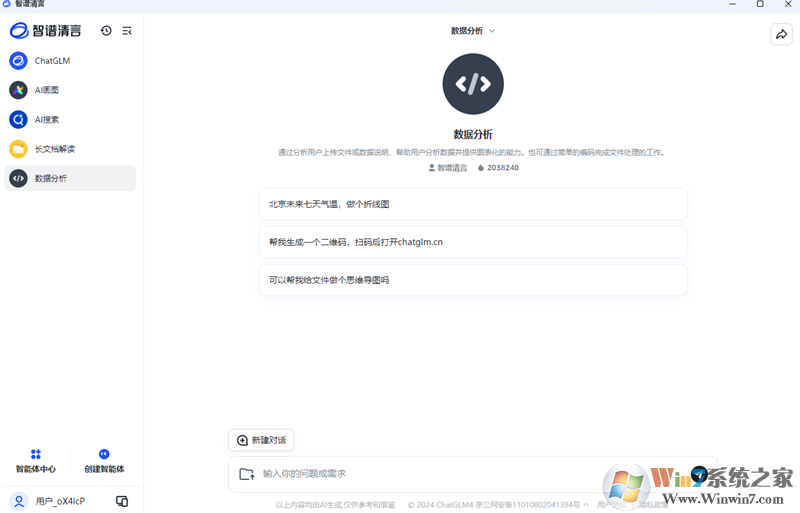Open 智能体中心 at sidebar bottom

36,461
